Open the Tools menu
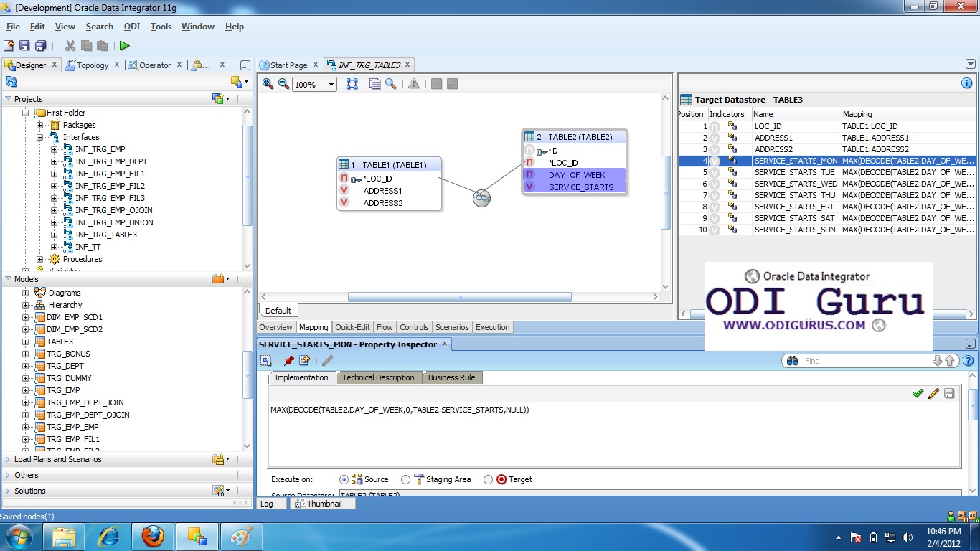Viewport: 980px width, 551px height. (x=161, y=27)
